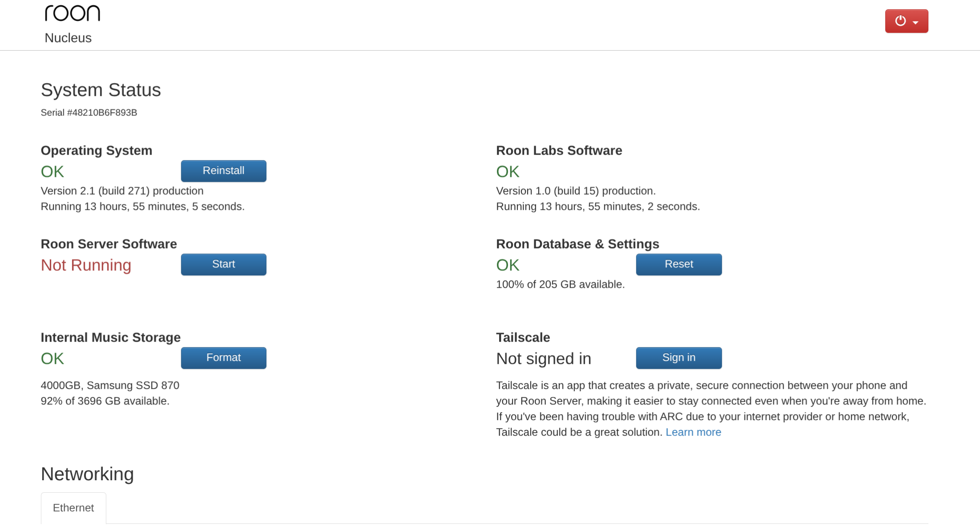Click the red Not Running status
This screenshot has height=531, width=980.
click(x=86, y=265)
